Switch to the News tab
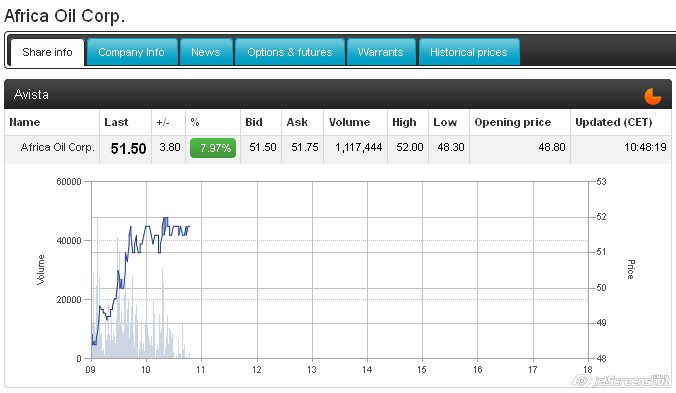 click(x=206, y=52)
